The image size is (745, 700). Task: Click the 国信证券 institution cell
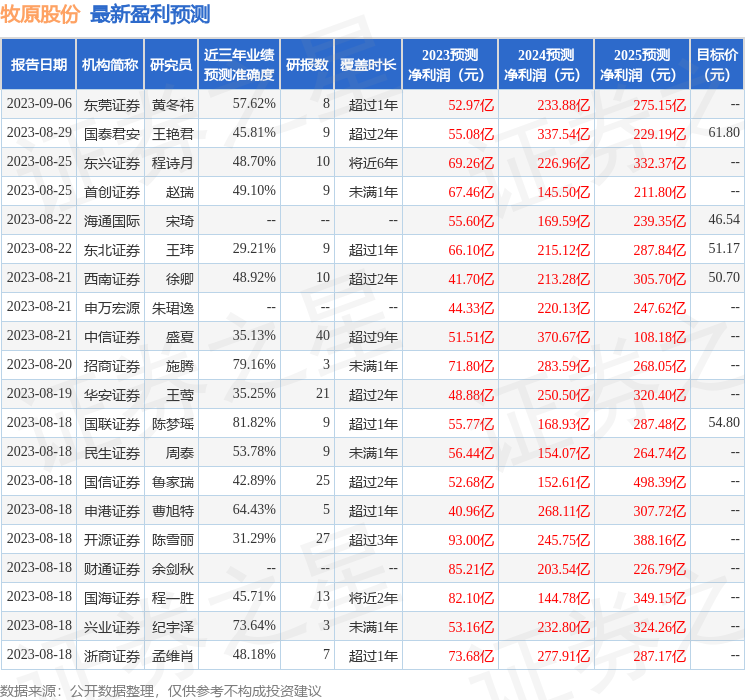[112, 482]
